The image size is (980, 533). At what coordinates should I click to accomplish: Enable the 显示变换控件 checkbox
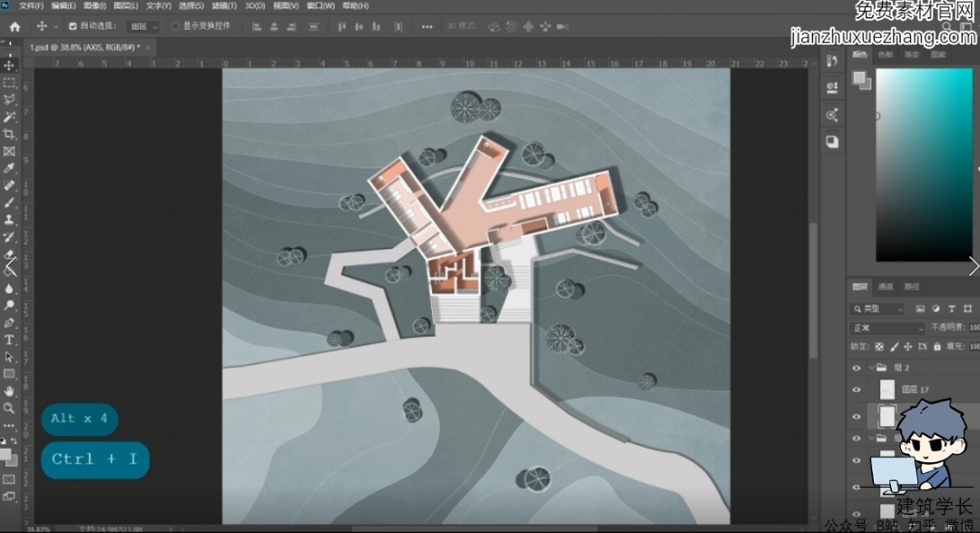coord(176,26)
